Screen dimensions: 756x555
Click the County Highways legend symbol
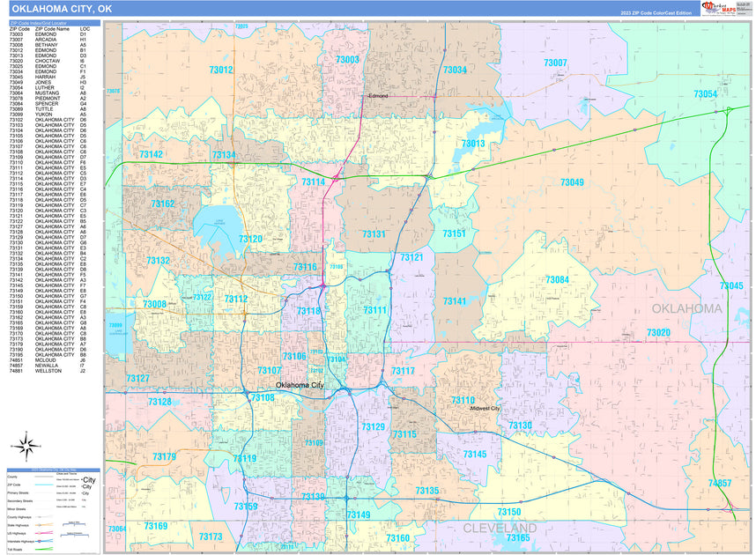click(x=45, y=516)
